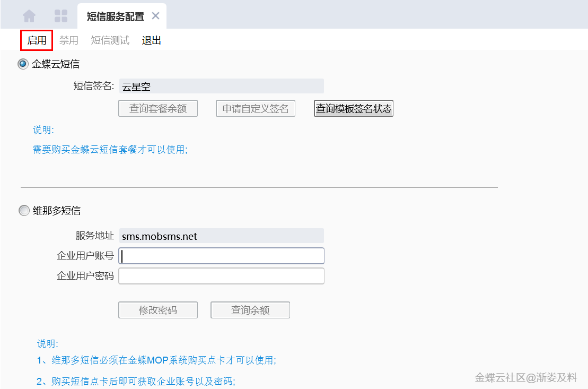Click the 企业用户账号 label
The image size is (588, 389).
click(85, 256)
